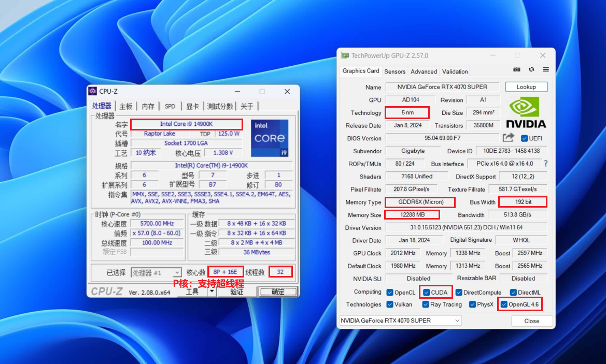Click the BIOS export share icon

point(509,138)
